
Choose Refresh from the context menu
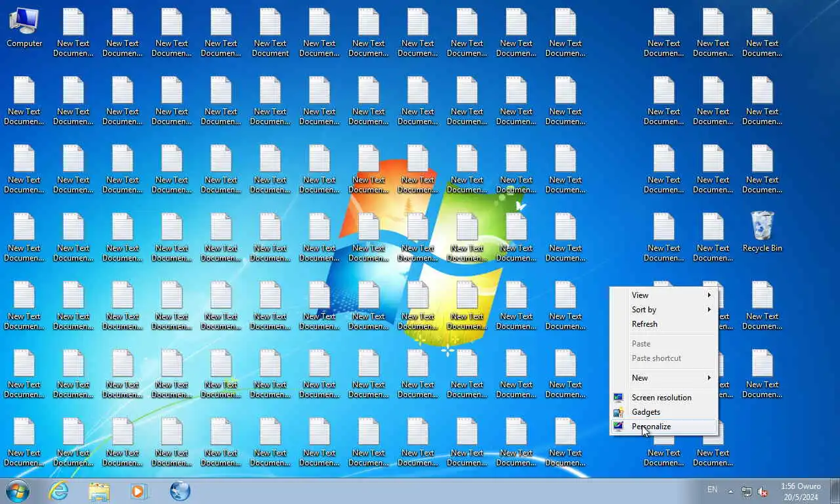(663, 324)
